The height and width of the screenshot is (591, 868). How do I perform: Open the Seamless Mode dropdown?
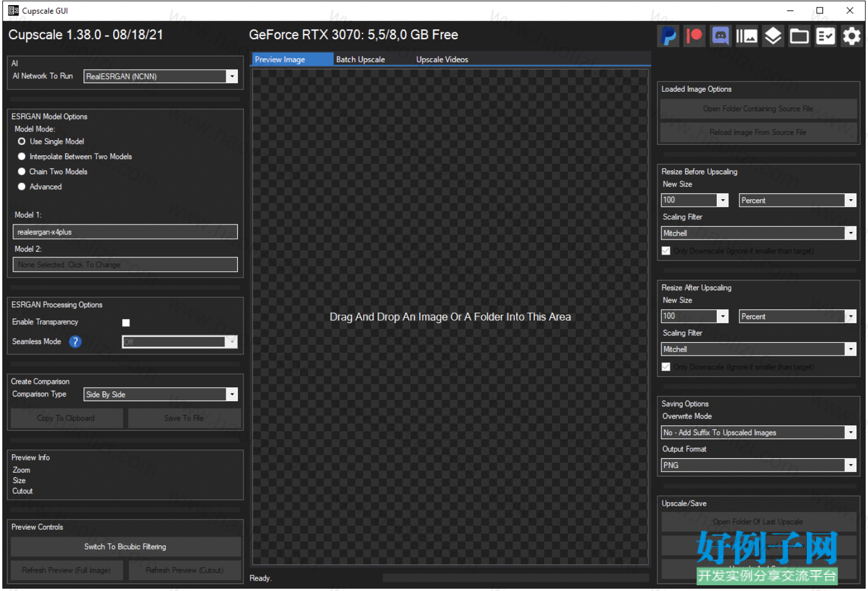(x=179, y=342)
